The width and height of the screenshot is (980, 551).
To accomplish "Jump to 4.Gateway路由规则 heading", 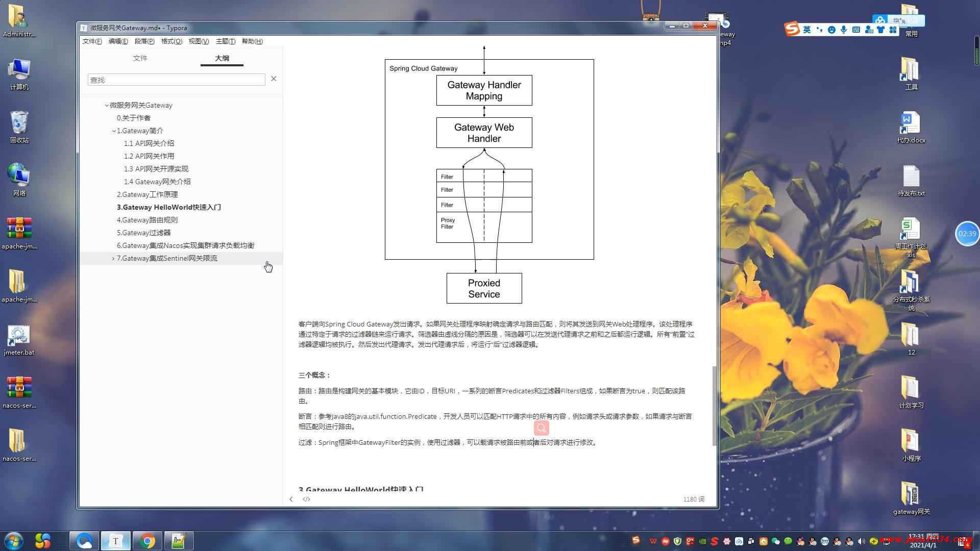I will 147,220.
